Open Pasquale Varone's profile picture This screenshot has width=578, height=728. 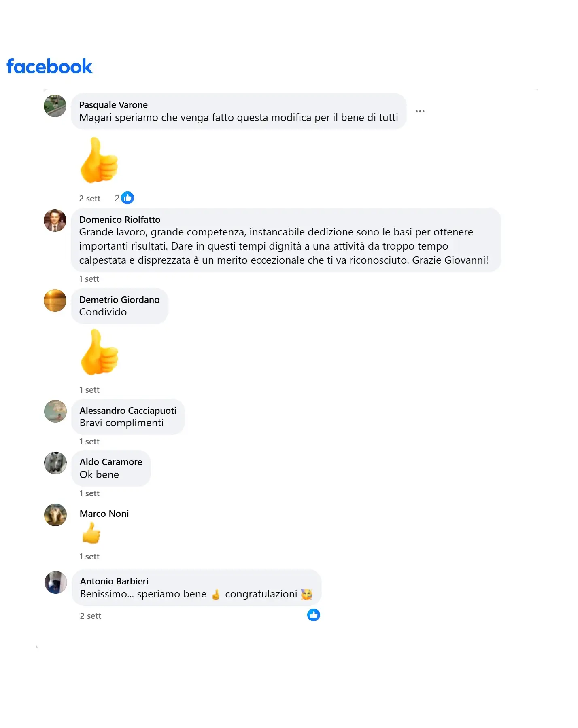click(55, 106)
